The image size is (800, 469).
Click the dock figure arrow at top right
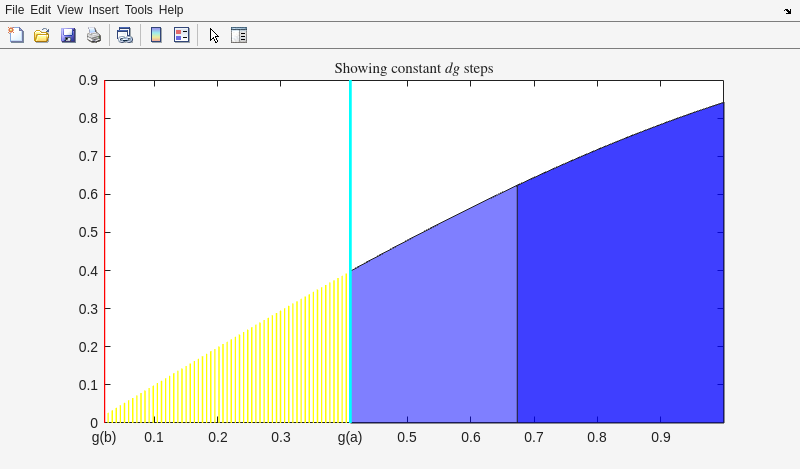pyautogui.click(x=788, y=10)
